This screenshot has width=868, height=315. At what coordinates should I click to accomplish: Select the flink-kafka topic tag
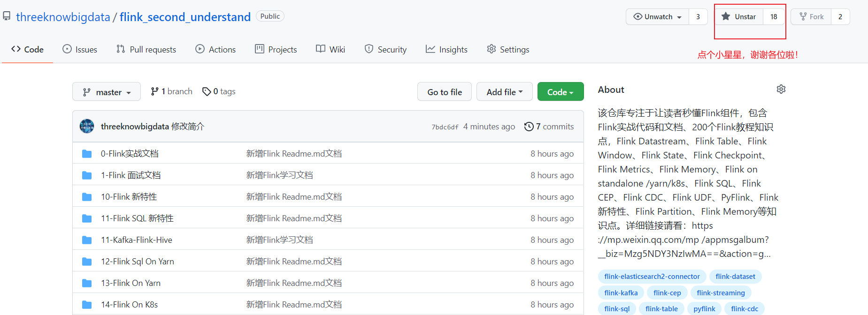621,293
